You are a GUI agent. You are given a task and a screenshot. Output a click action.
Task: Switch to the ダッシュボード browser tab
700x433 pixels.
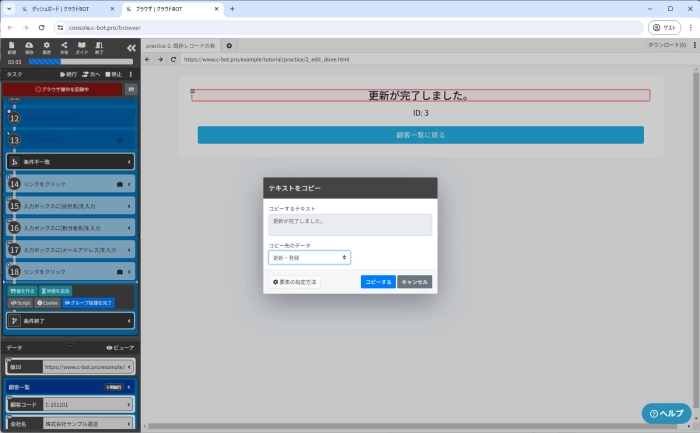[60, 8]
